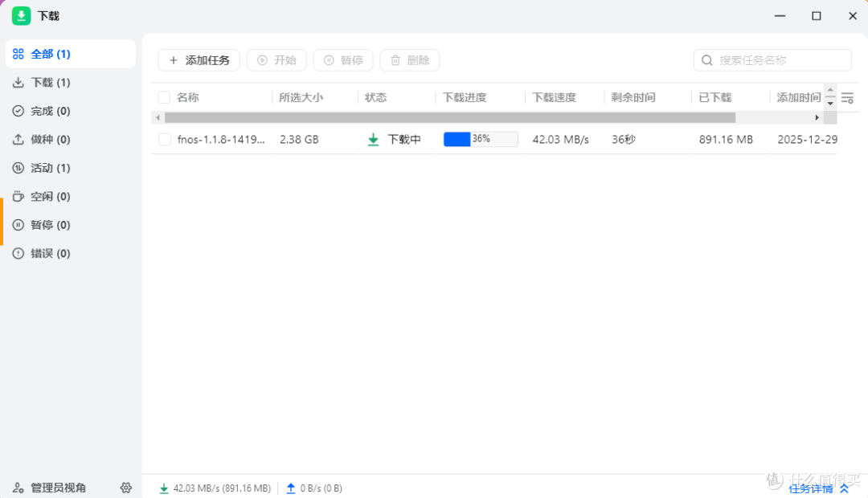Sort by the 下载进度 column header
Image resolution: width=868 pixels, height=498 pixels.
pos(465,97)
